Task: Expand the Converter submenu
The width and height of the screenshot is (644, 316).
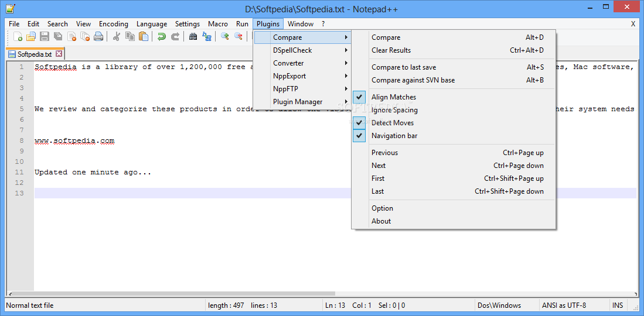Action: [x=302, y=63]
